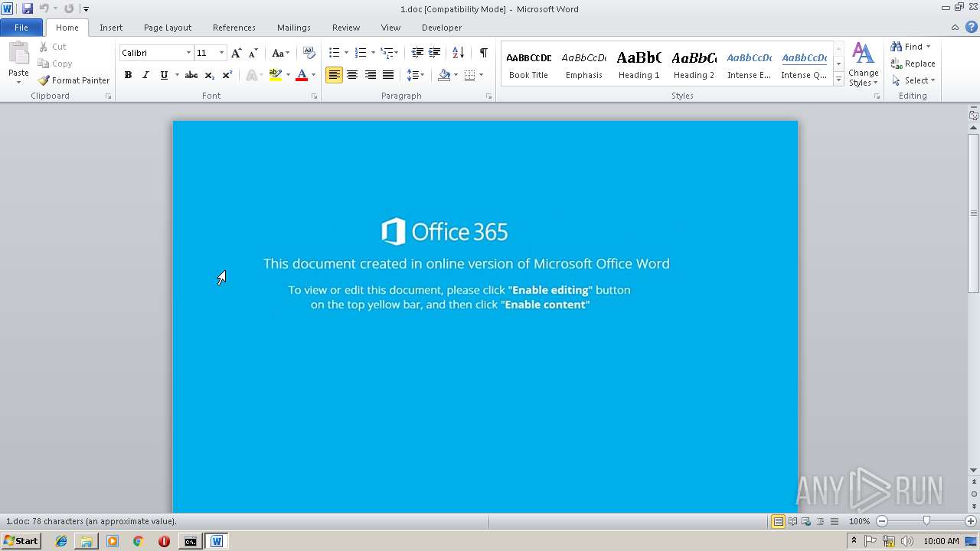Toggle underline formatting

[x=163, y=75]
